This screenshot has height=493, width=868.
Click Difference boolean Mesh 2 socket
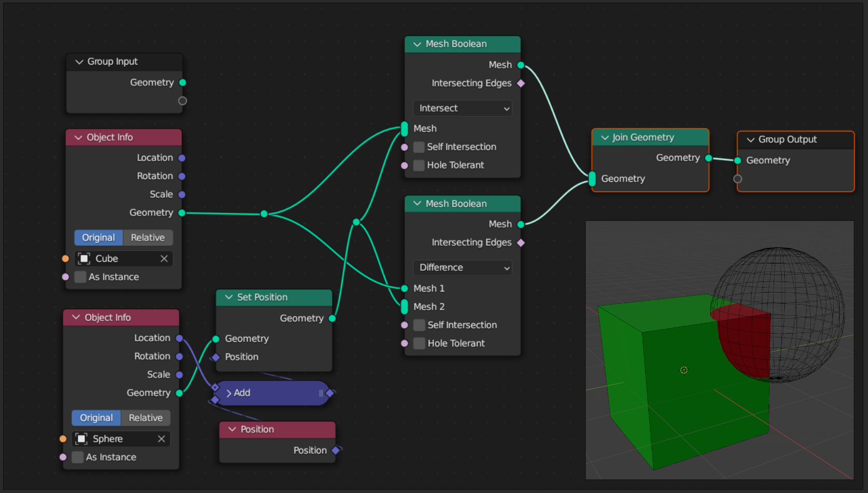[x=405, y=306]
